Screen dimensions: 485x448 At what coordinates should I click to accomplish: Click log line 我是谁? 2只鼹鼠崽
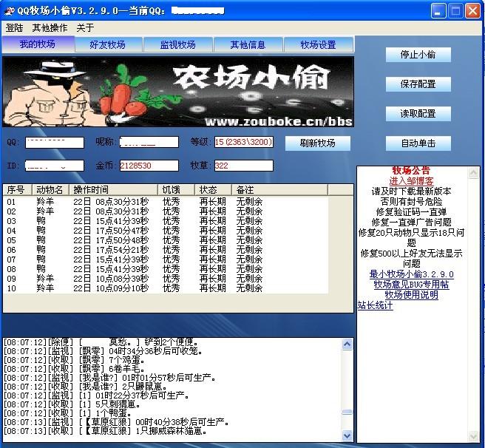[85, 387]
